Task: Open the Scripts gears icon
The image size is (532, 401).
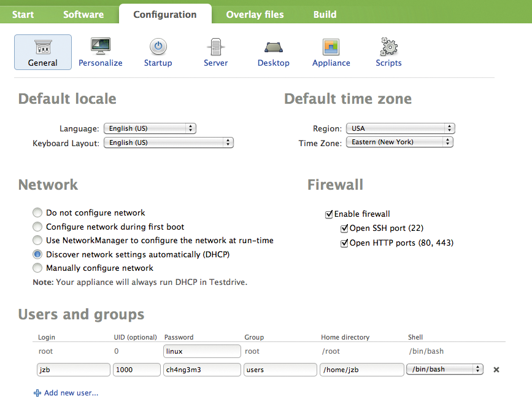Action: [x=389, y=47]
